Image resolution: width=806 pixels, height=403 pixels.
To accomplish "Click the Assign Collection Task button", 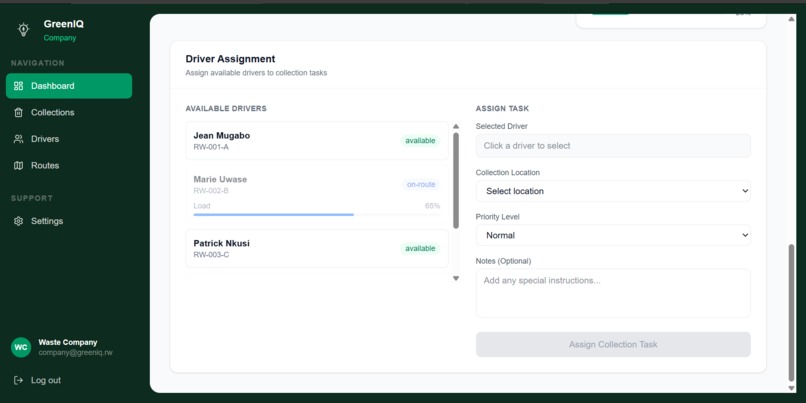I will point(613,344).
